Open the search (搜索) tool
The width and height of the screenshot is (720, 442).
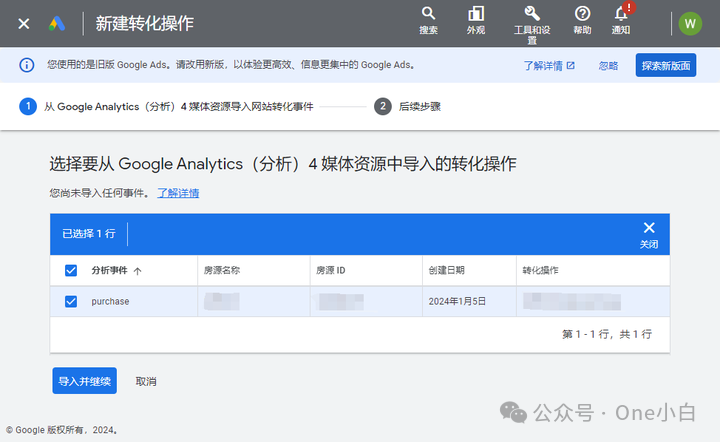(428, 21)
